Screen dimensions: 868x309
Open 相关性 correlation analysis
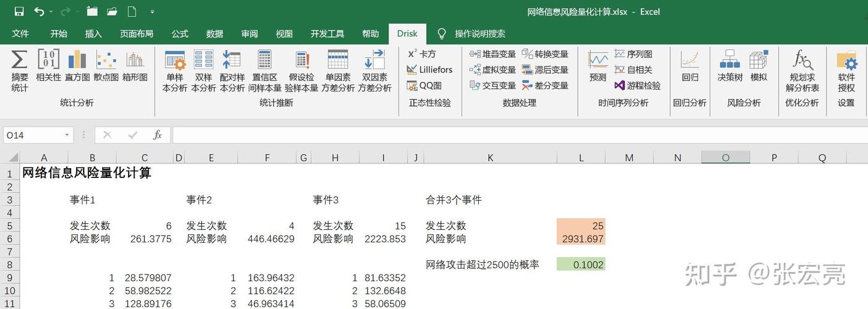click(x=48, y=66)
